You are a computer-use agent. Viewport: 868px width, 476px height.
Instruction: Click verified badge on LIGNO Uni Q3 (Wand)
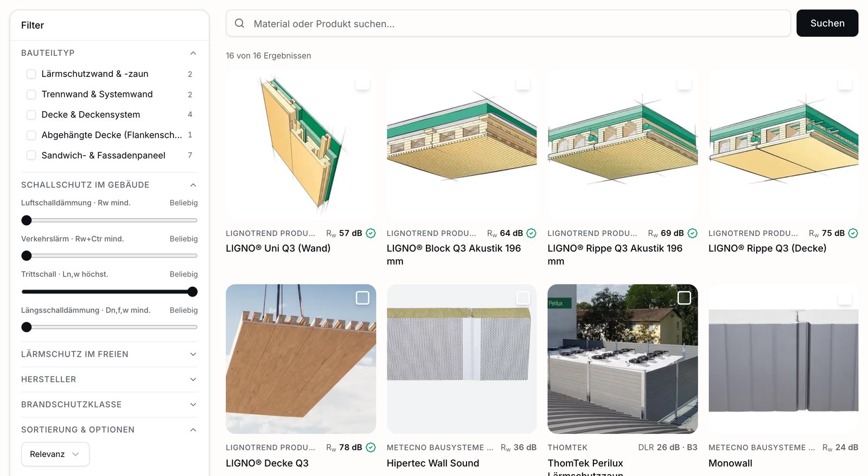371,233
